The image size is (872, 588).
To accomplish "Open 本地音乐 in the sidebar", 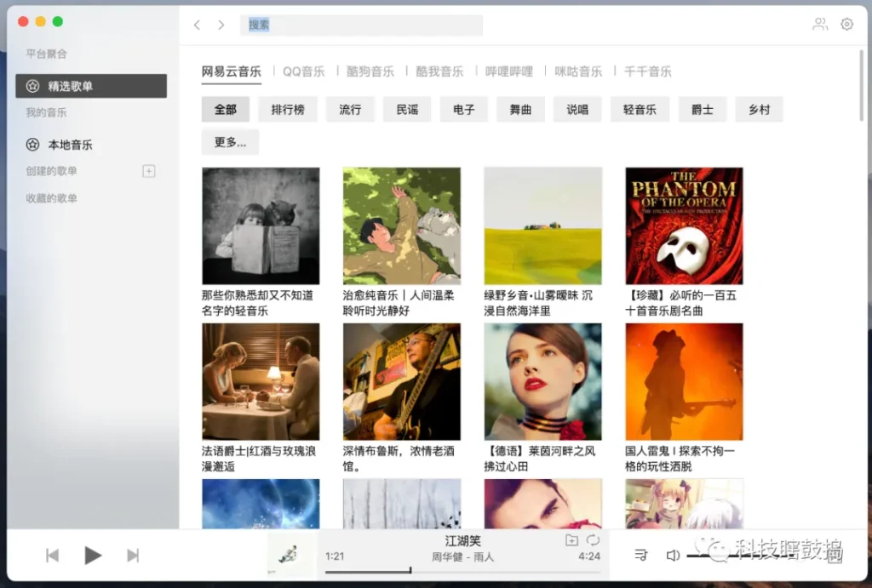I will point(91,145).
